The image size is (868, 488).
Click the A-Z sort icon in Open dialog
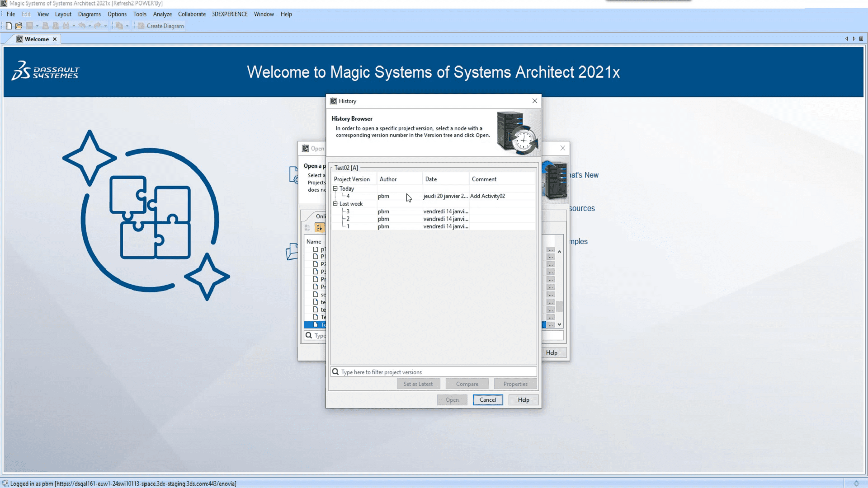[319, 228]
